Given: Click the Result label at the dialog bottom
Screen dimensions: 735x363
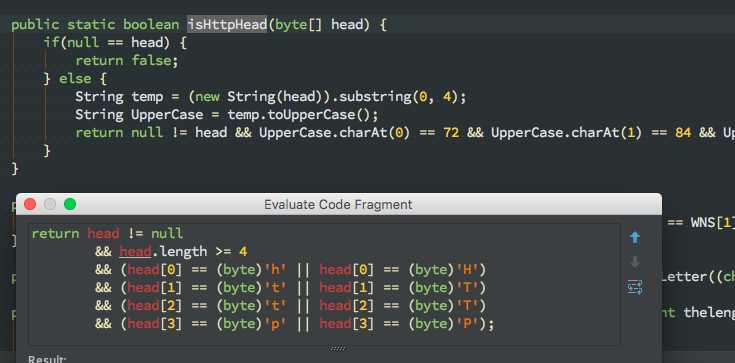Looking at the screenshot, I should coord(45,359).
